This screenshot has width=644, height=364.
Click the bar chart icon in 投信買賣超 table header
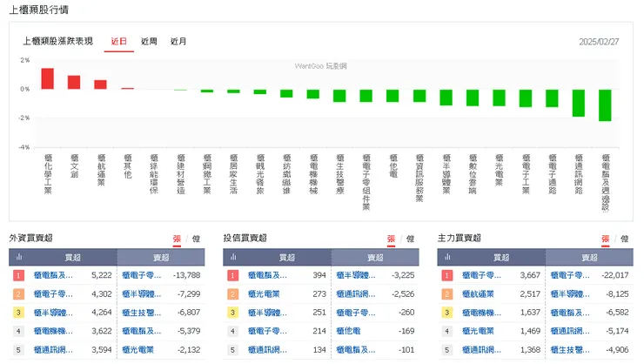point(233,257)
